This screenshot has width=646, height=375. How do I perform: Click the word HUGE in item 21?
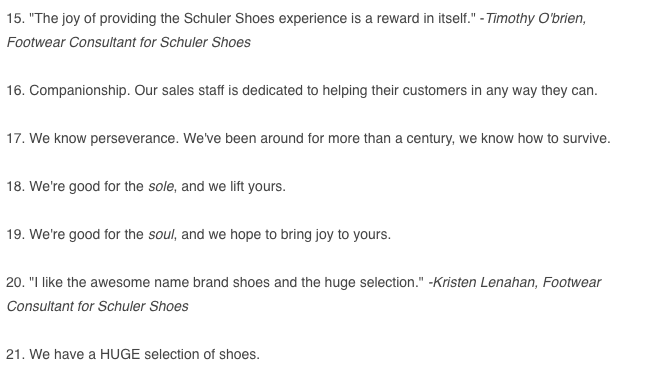(119, 354)
